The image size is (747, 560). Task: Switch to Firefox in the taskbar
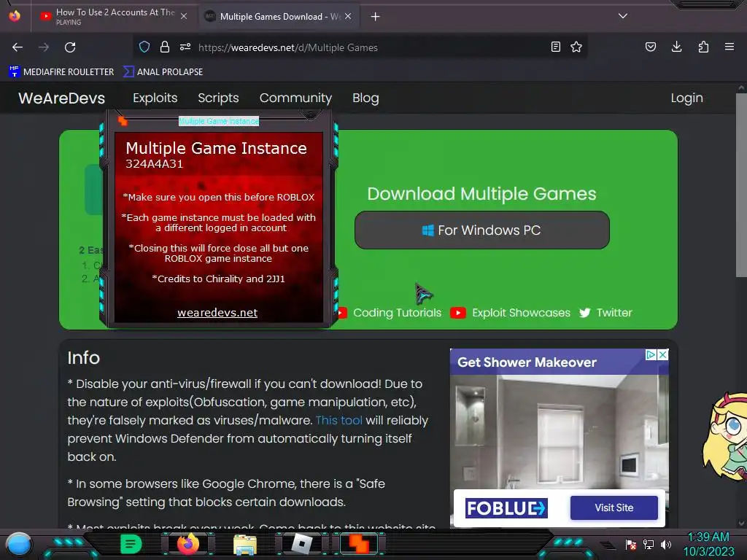[x=187, y=544]
